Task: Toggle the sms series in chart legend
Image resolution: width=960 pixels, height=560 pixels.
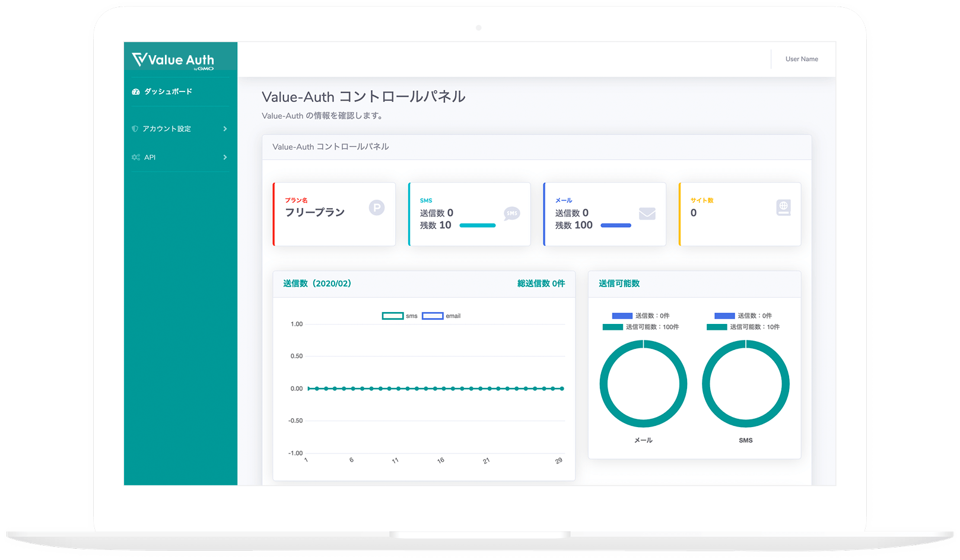Action: 399,316
